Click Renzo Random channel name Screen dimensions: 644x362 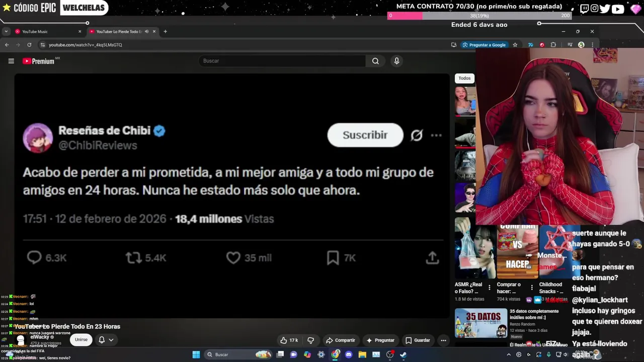point(522,324)
